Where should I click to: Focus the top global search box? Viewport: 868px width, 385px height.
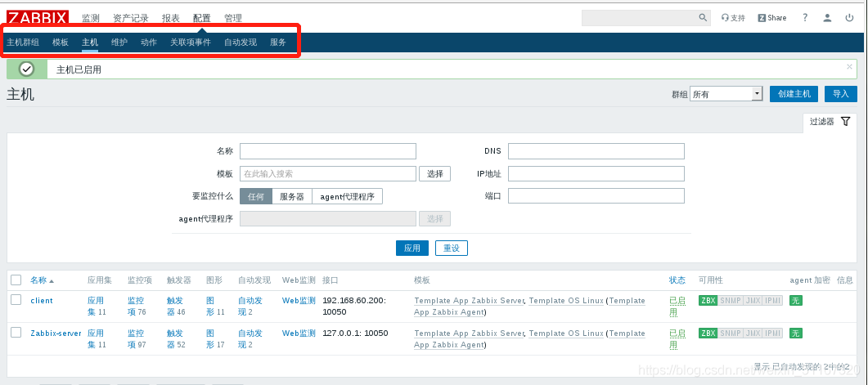[640, 18]
